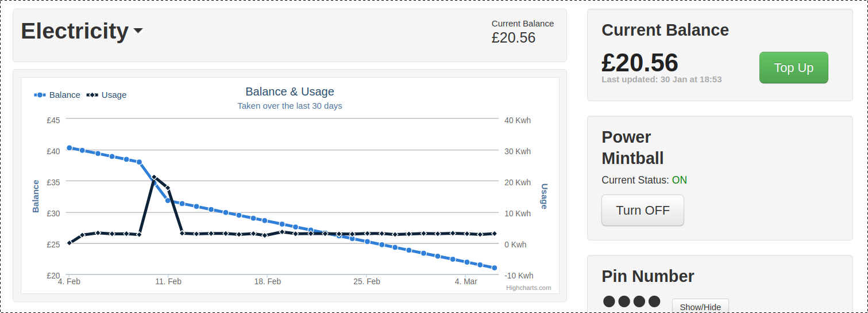Select the Electricity heading text
Screen dimensions: 868x313
(x=75, y=31)
